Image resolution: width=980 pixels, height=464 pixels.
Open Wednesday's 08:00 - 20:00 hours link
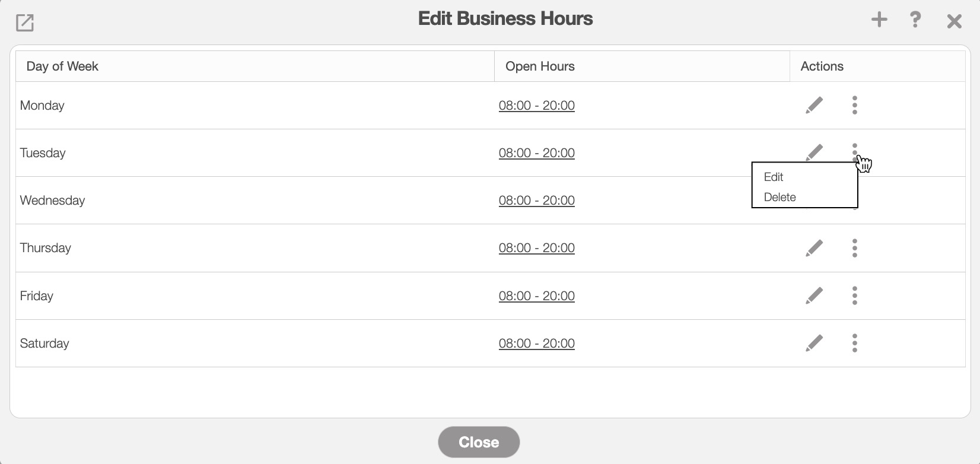click(536, 201)
